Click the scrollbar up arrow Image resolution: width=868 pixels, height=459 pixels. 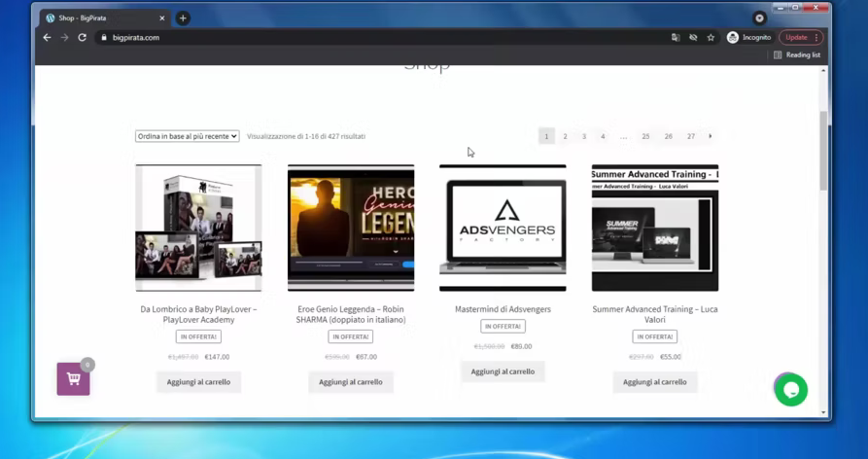pyautogui.click(x=823, y=71)
